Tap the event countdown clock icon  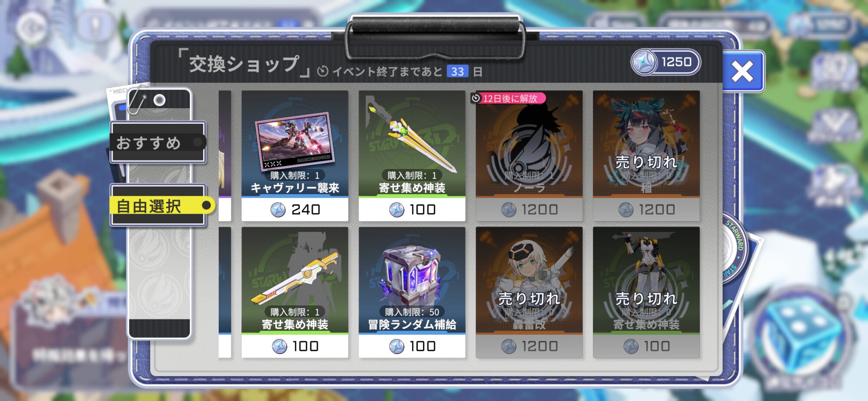click(x=322, y=71)
